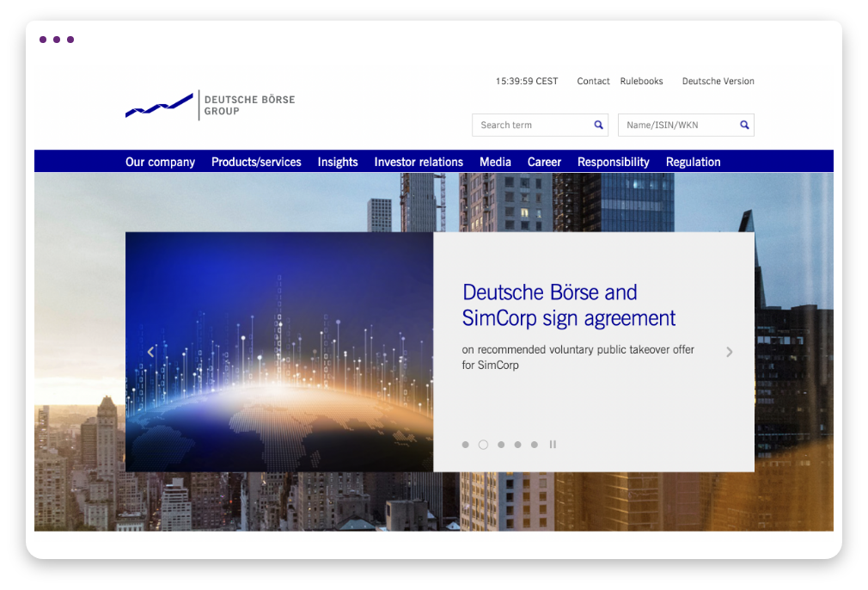This screenshot has width=868, height=590.
Task: Open the Deutsche Börse and SimCorp headline
Action: point(569,305)
